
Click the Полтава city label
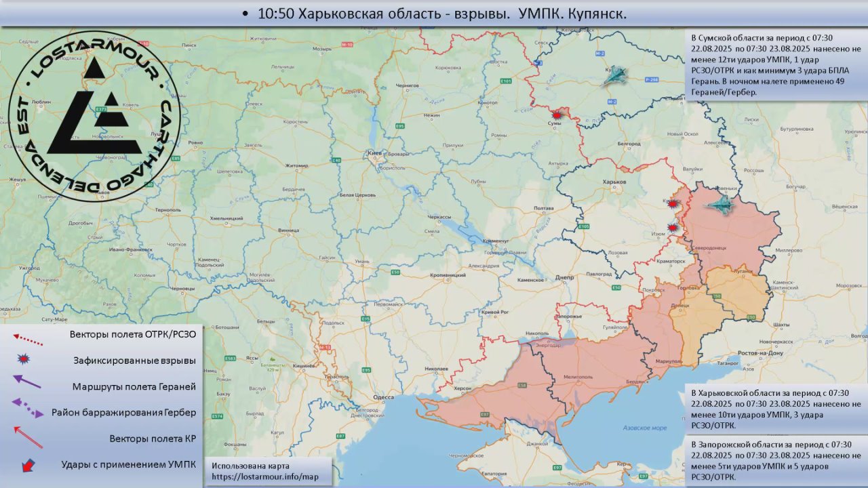[x=545, y=208]
